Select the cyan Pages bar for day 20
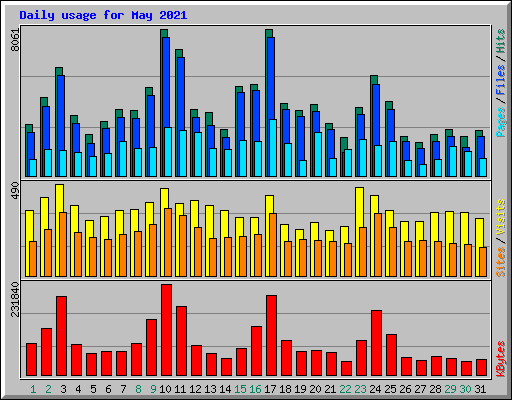The image size is (512, 400). pyautogui.click(x=318, y=154)
